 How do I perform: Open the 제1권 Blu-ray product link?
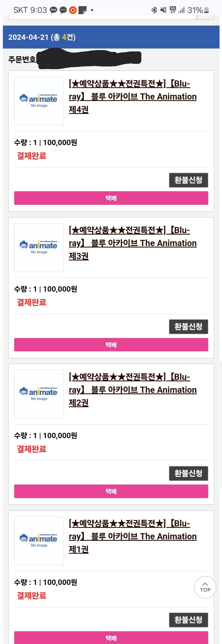pos(132,536)
